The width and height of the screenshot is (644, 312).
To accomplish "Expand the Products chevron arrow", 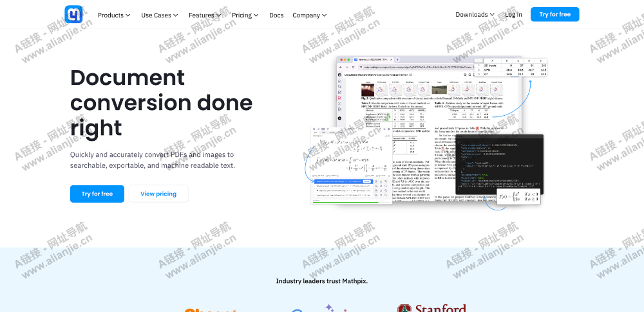I will (128, 15).
